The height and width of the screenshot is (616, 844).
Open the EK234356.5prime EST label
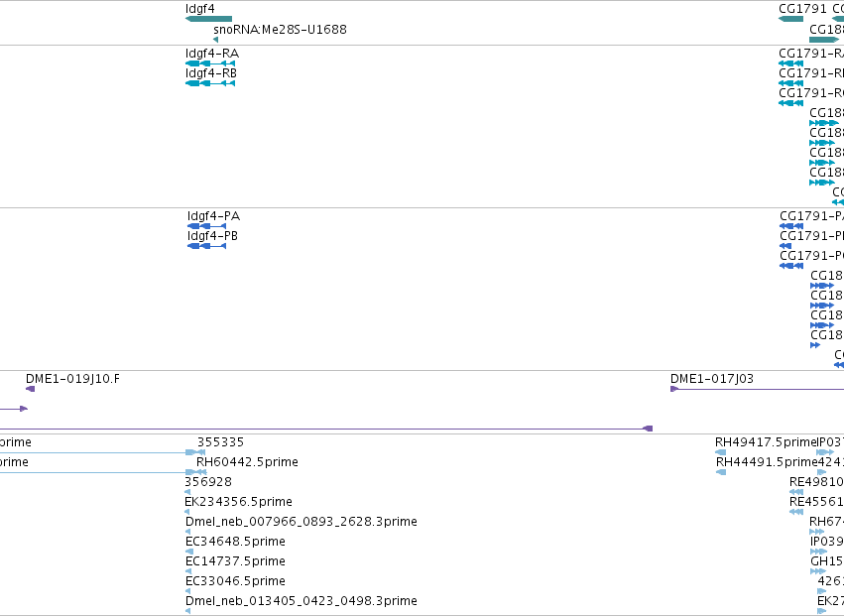point(238,502)
